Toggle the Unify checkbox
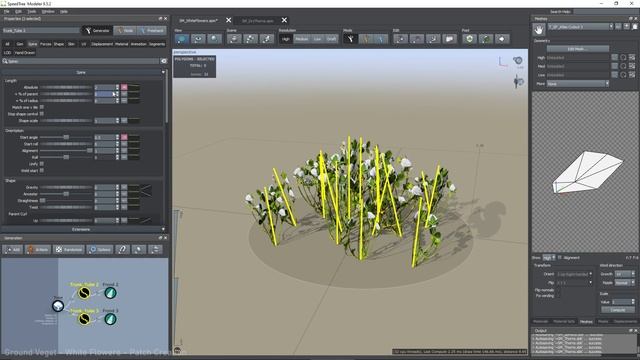 click(42, 164)
